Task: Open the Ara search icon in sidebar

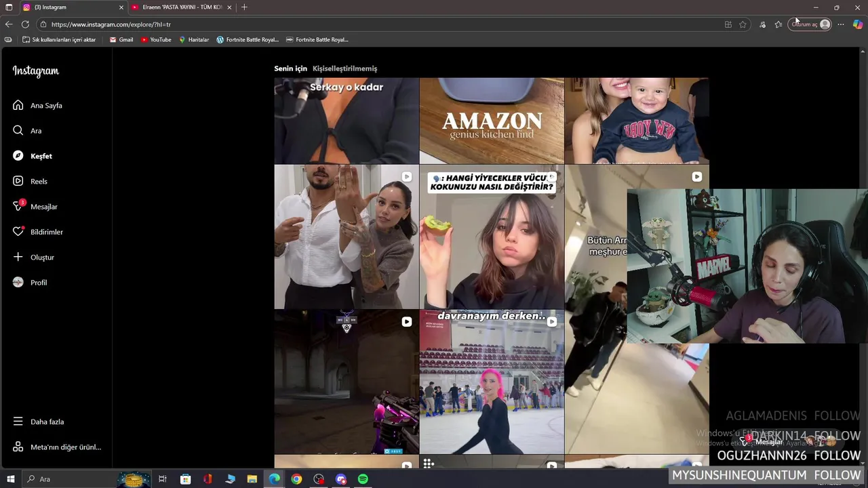Action: pos(18,130)
